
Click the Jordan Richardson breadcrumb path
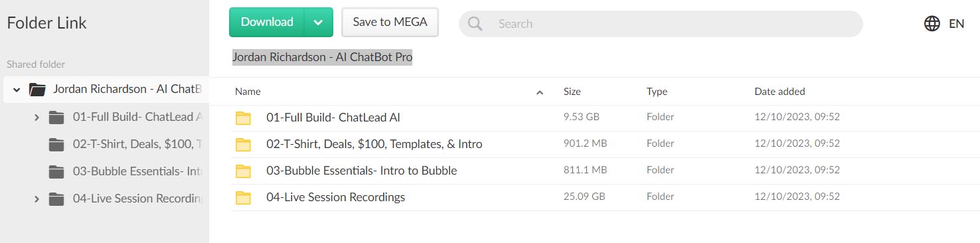pyautogui.click(x=322, y=57)
